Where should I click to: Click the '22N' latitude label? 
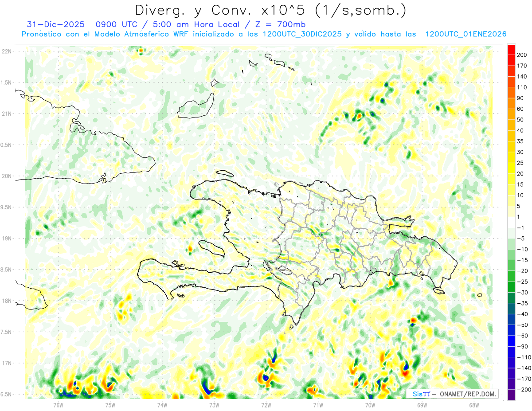[6, 51]
